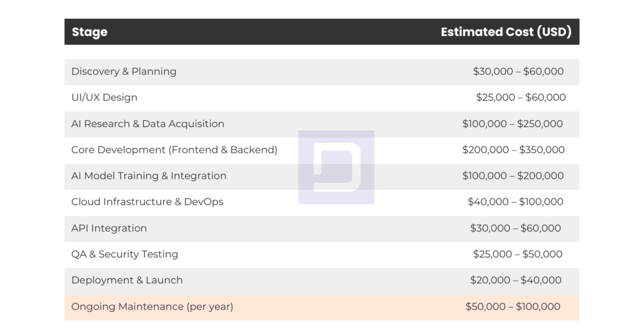Click the $40,000 – $100,000 cost value
The image size is (644, 335).
tap(516, 202)
